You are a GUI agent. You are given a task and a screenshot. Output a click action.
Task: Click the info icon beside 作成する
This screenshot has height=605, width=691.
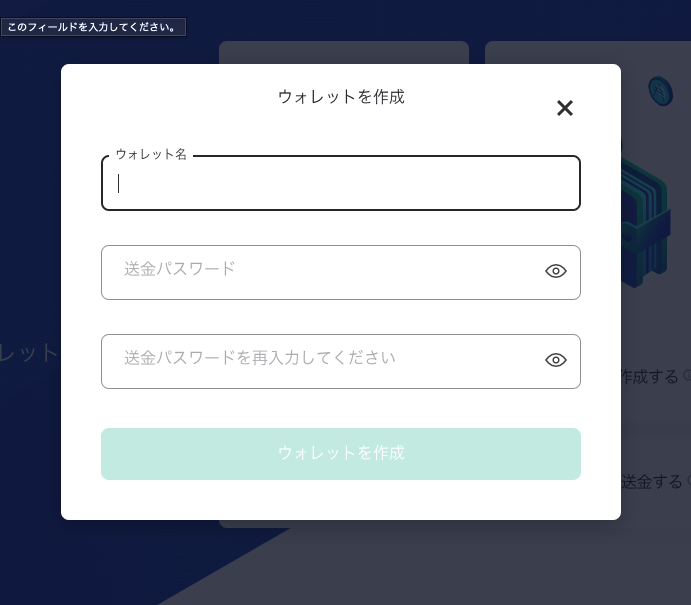pos(686,377)
